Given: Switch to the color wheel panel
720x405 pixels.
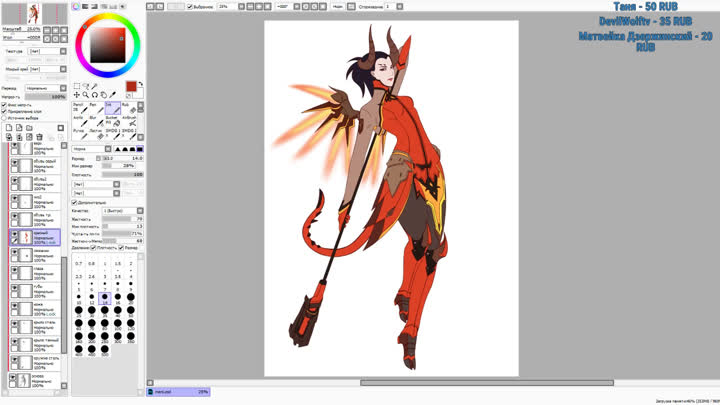Looking at the screenshot, I should tap(76, 6).
